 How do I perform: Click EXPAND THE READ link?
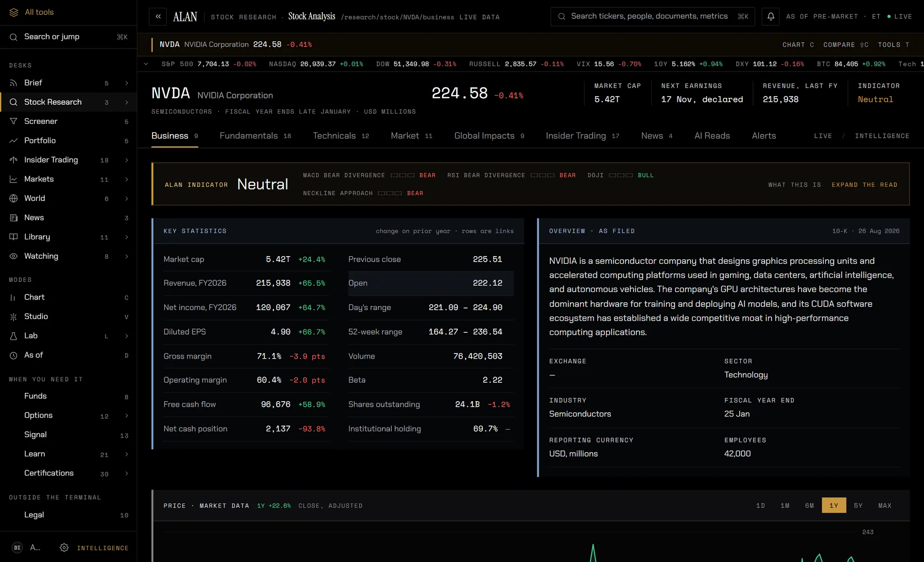point(864,185)
